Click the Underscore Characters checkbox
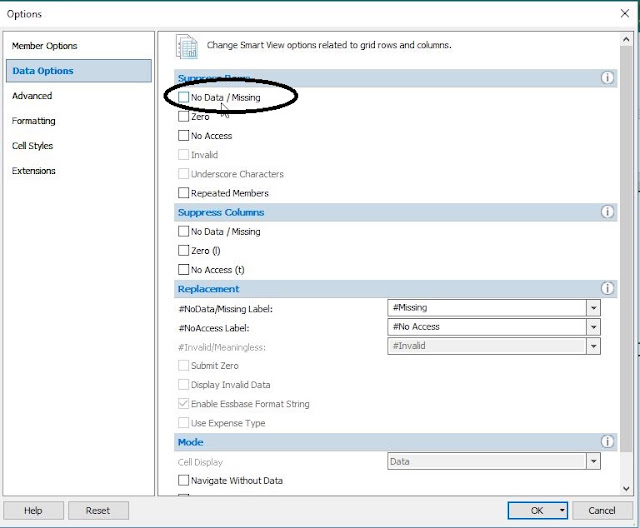640x528 pixels. pos(183,174)
